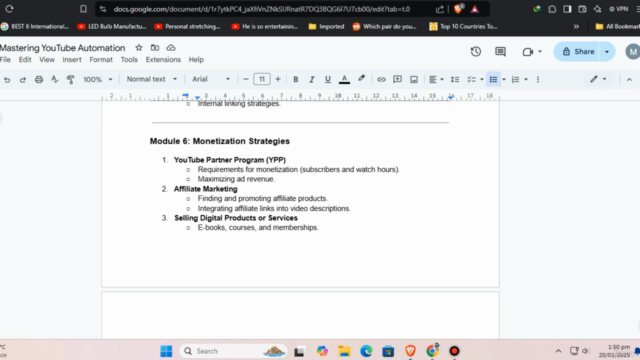640x360 pixels.
Task: Click the Module 6 heading text
Action: pyautogui.click(x=220, y=141)
